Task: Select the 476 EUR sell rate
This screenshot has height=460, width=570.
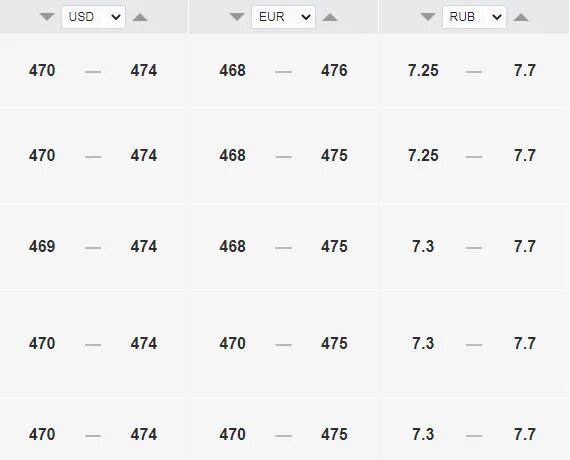Action: pyautogui.click(x=334, y=71)
